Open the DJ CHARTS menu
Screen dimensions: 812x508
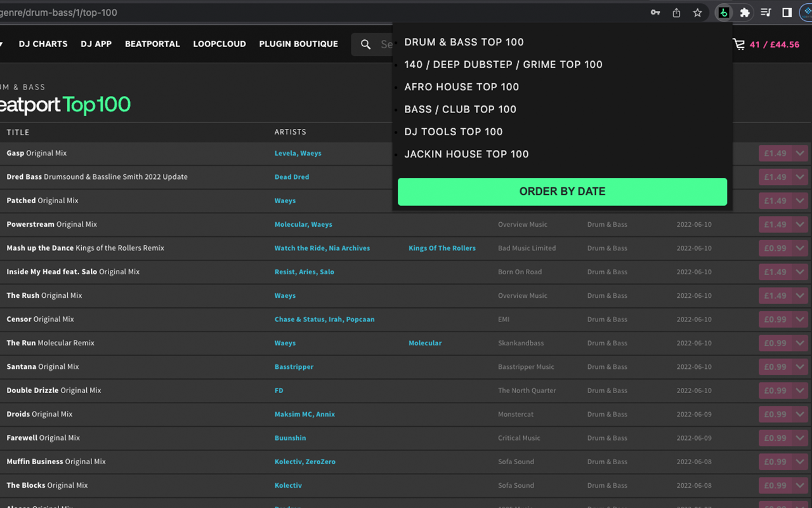pos(43,44)
